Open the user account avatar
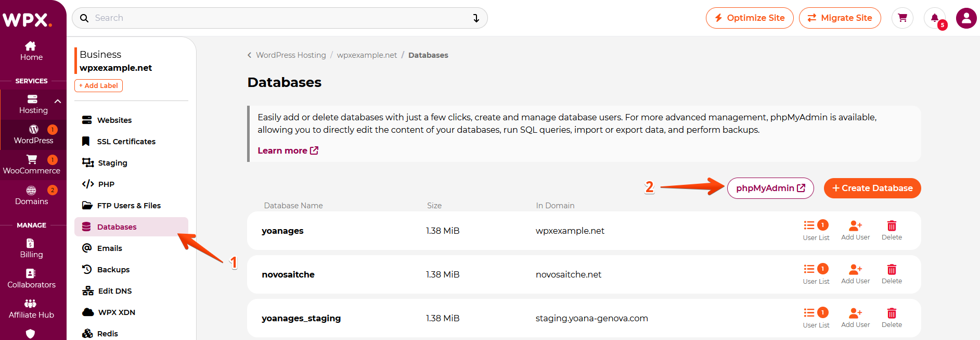The height and width of the screenshot is (340, 980). click(x=966, y=18)
